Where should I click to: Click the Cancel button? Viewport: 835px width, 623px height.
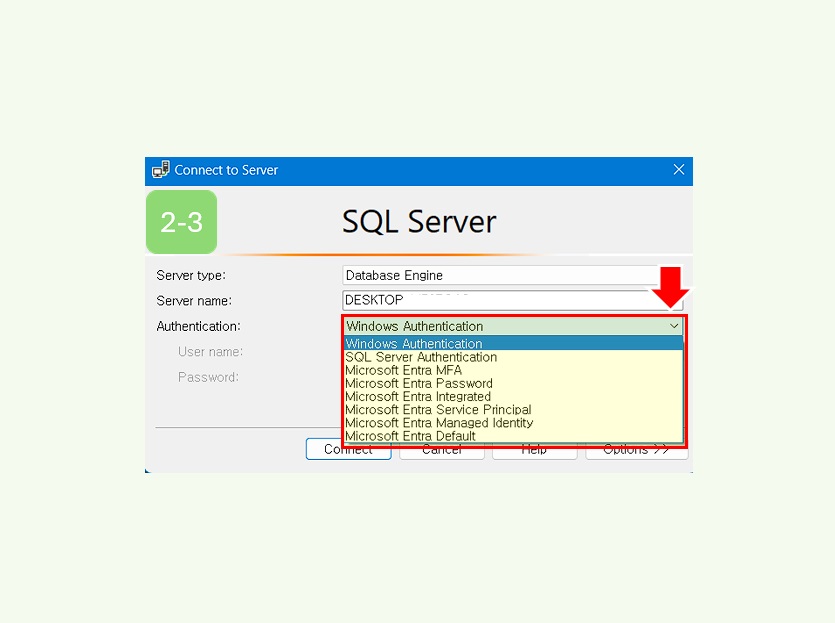[442, 450]
